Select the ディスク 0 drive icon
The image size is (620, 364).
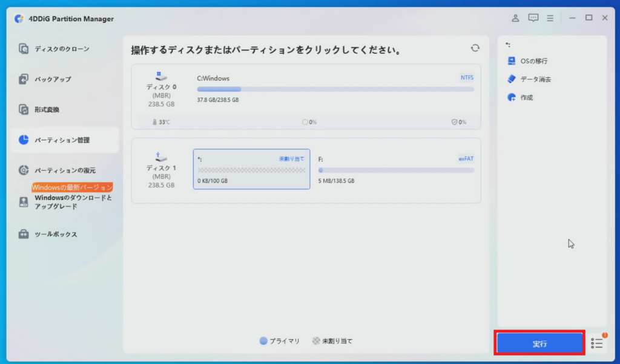162,76
